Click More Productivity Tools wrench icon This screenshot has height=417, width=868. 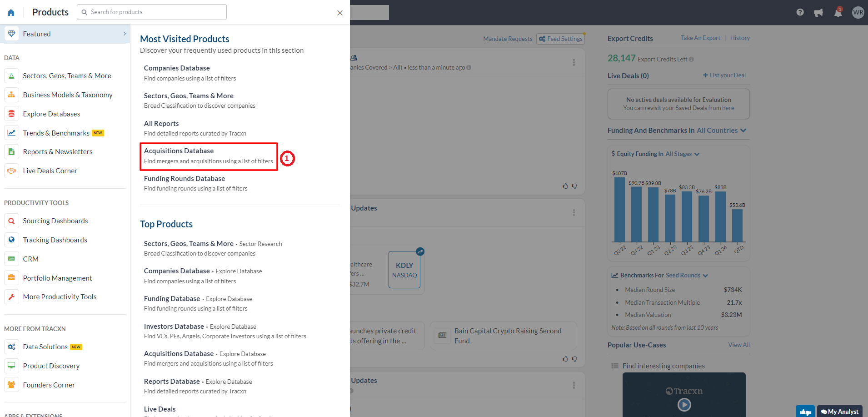tap(11, 296)
